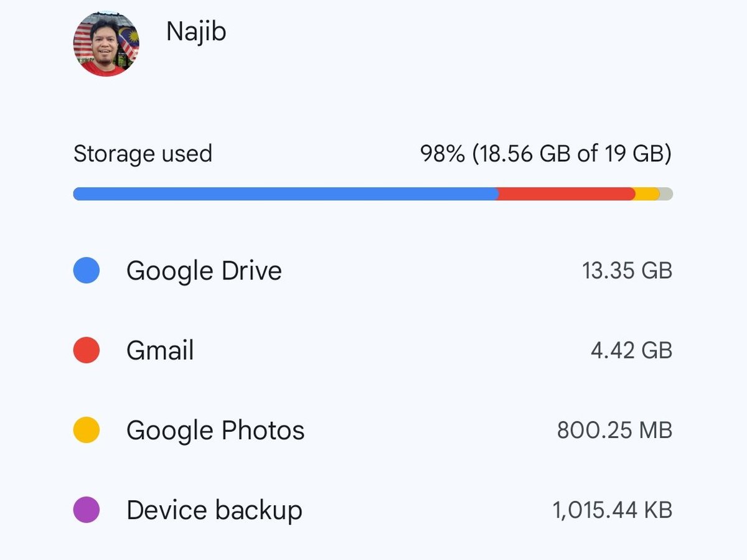
Task: Open the Google Photos storage entry
Action: click(x=373, y=430)
